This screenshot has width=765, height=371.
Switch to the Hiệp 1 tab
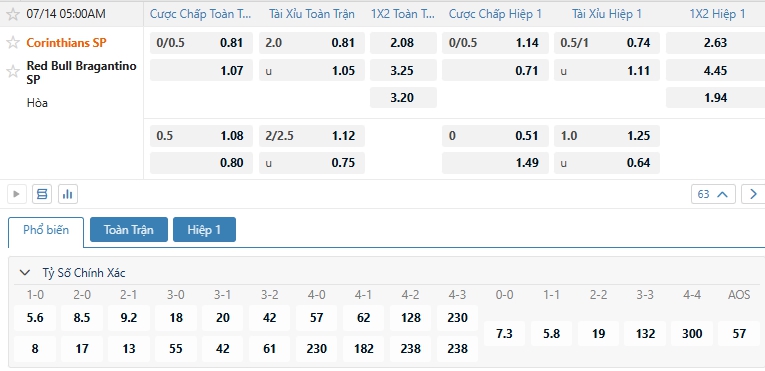tap(204, 230)
